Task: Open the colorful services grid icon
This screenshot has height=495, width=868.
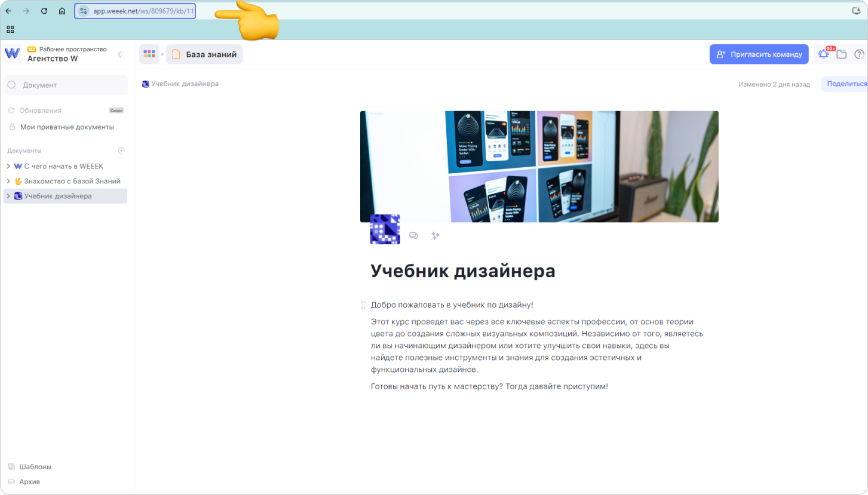Action: (x=149, y=54)
